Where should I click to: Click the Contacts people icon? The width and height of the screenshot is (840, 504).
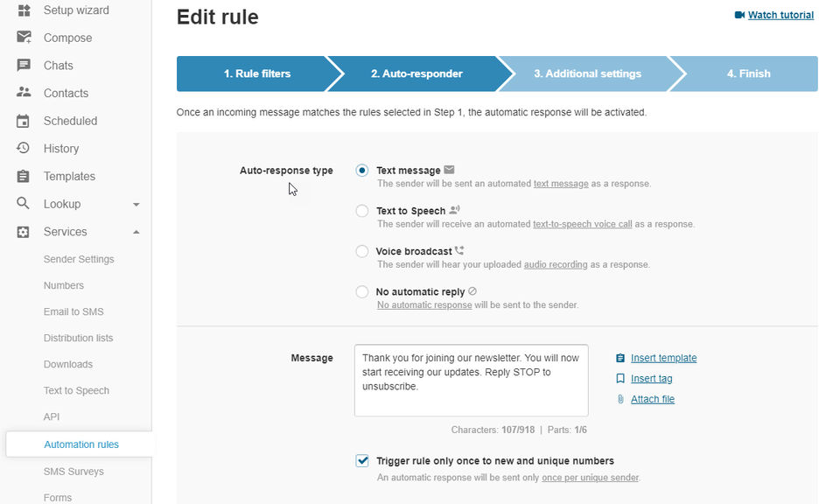coord(24,93)
